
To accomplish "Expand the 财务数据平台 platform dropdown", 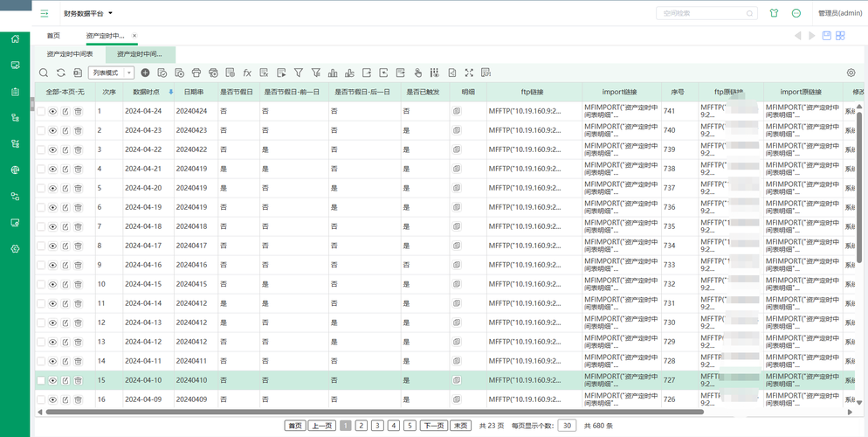I will pyautogui.click(x=88, y=13).
